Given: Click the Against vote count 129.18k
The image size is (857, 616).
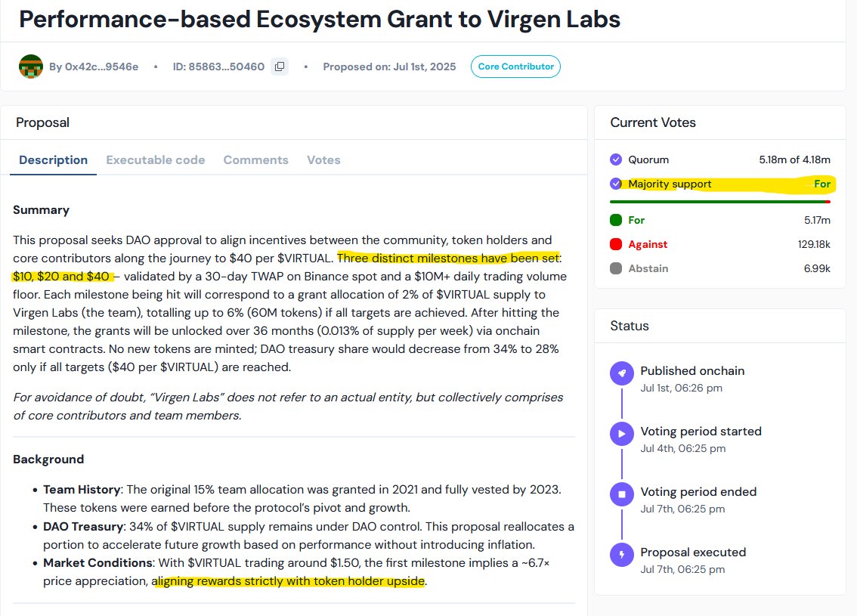Looking at the screenshot, I should coord(814,244).
